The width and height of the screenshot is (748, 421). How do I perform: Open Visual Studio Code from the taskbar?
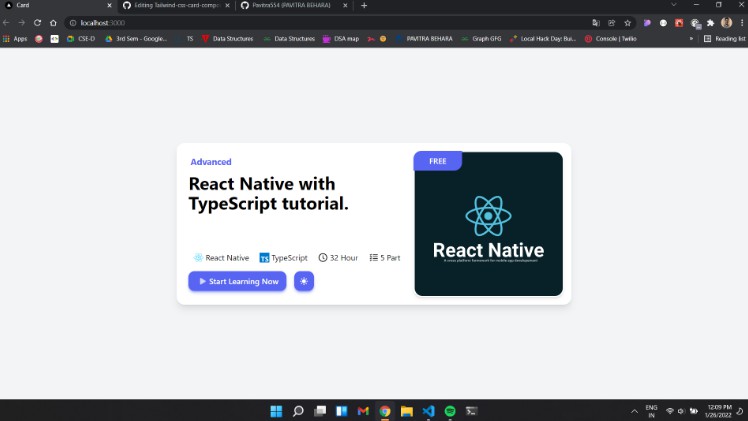[428, 411]
